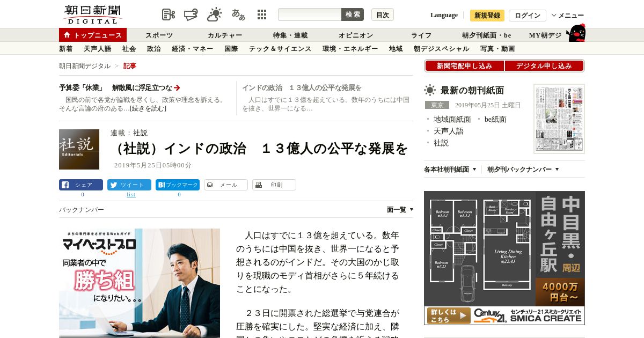This screenshot has width=644, height=338.
Task: Select the トップニュース tab
Action: (x=93, y=35)
